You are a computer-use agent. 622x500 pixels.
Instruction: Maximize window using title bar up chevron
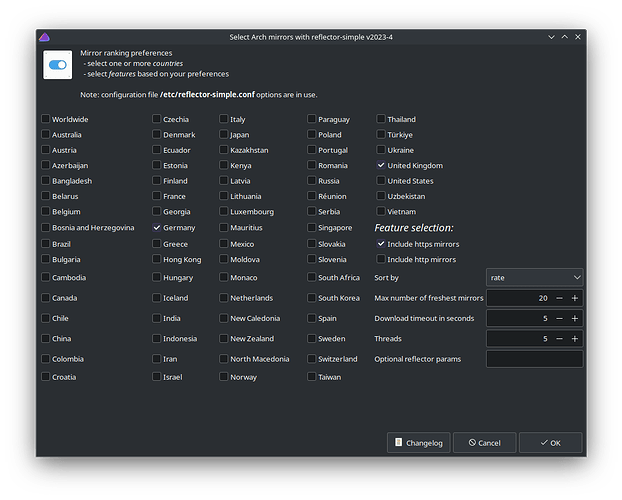[564, 37]
